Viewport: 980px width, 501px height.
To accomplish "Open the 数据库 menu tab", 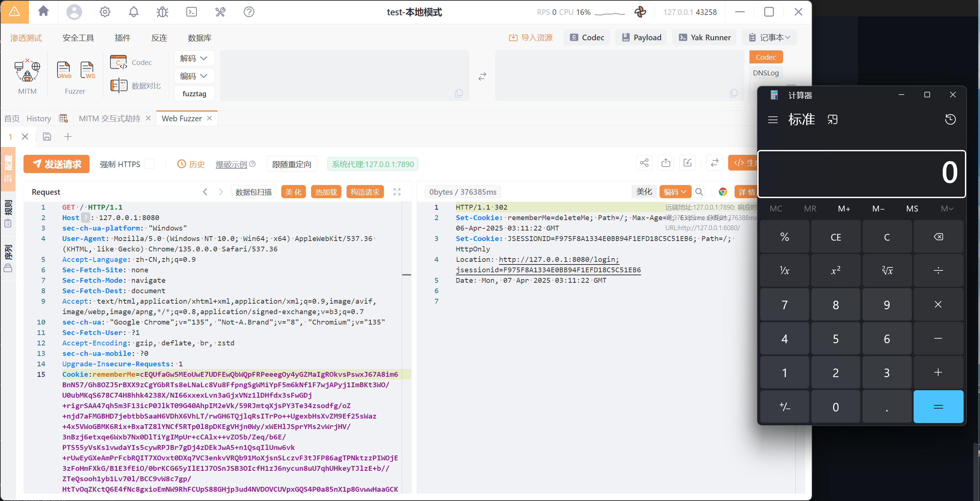I will [x=199, y=38].
